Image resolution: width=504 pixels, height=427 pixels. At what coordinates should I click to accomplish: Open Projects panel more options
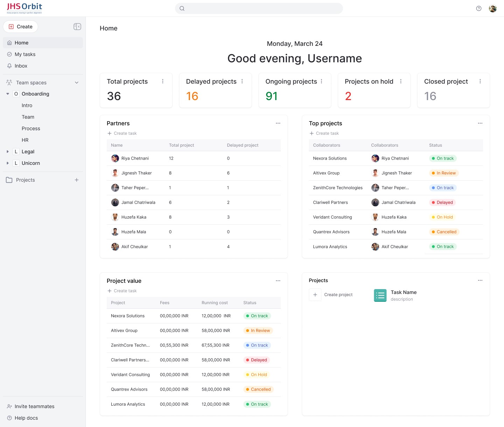[480, 280]
